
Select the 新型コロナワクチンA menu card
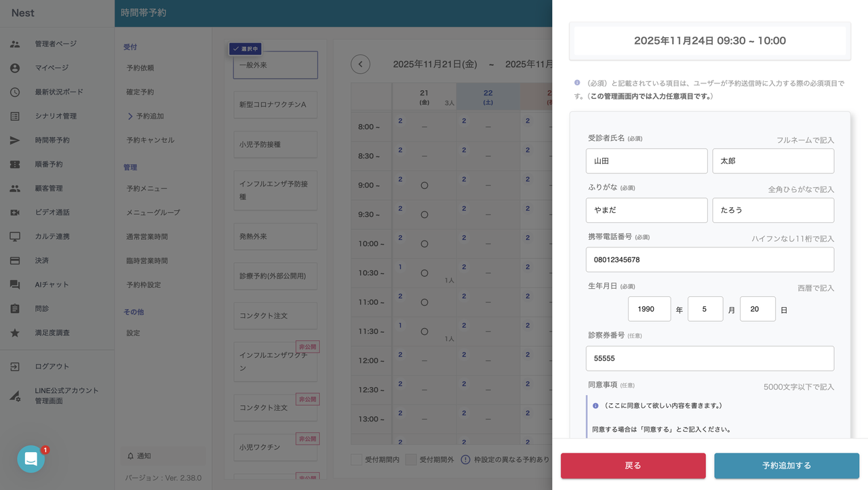pyautogui.click(x=275, y=105)
